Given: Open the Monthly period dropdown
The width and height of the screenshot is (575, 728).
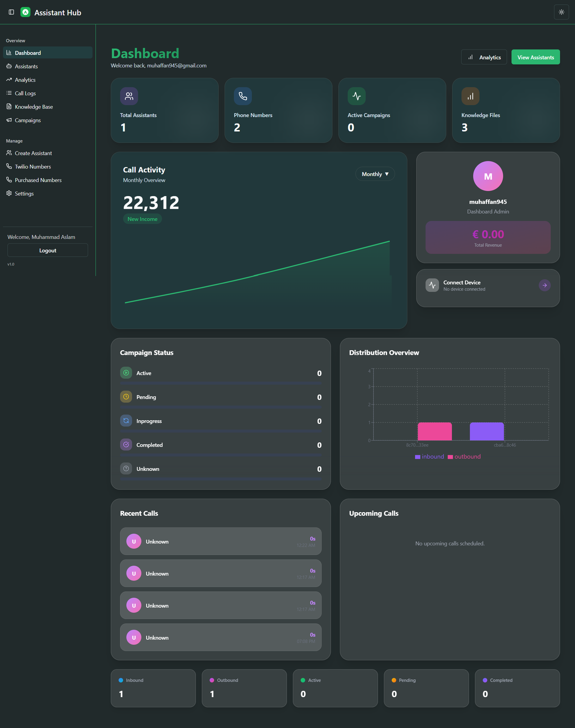Looking at the screenshot, I should pos(375,174).
